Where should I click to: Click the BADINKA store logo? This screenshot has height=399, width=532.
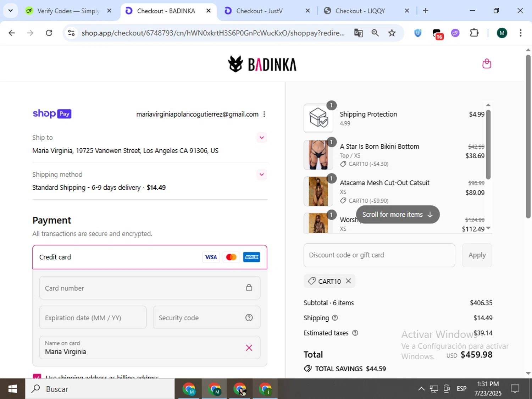(262, 64)
